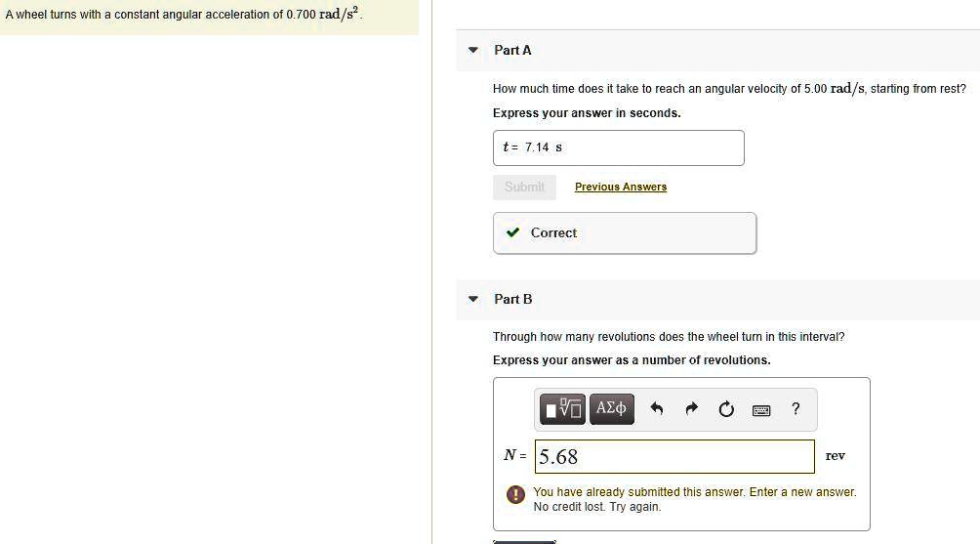
Task: Open the Previous Answers link
Action: (x=621, y=187)
